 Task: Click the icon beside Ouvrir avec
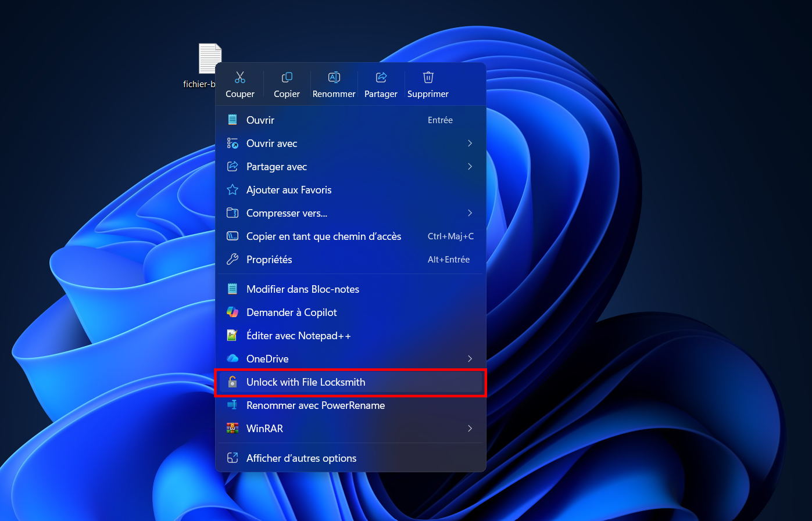point(232,143)
